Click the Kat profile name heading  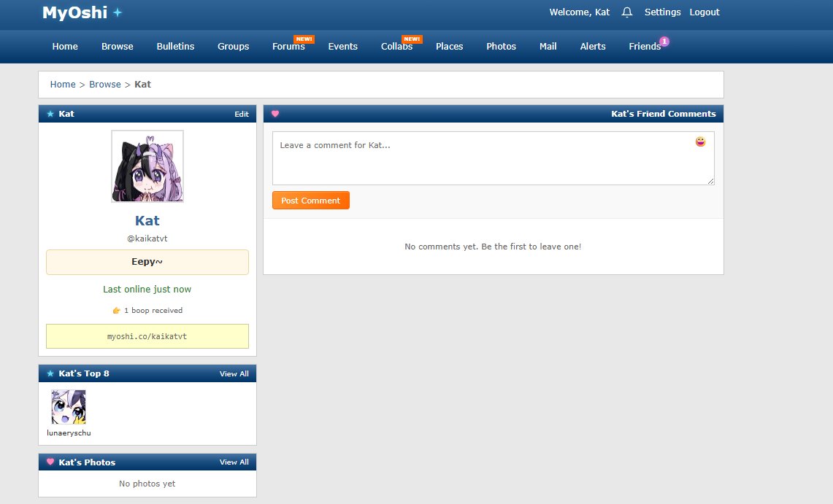point(147,221)
